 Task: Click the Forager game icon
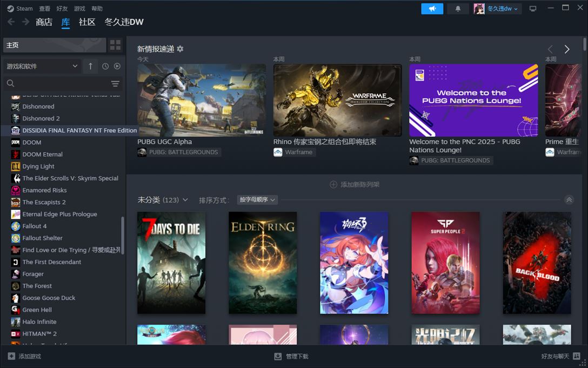[15, 274]
